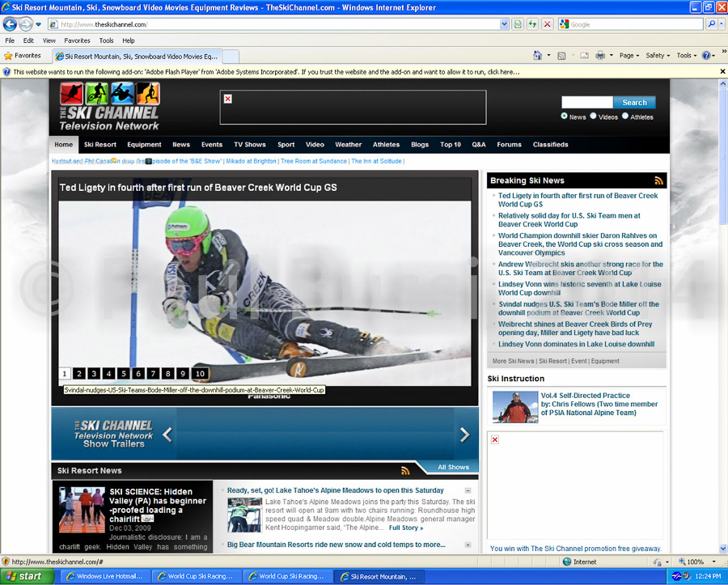Open the Edit menu
728x585 pixels.
coord(28,40)
